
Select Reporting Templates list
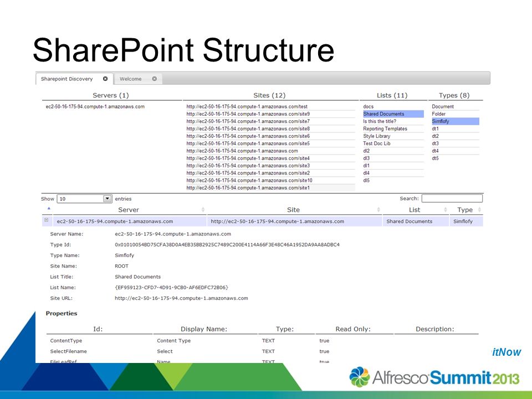pos(385,129)
